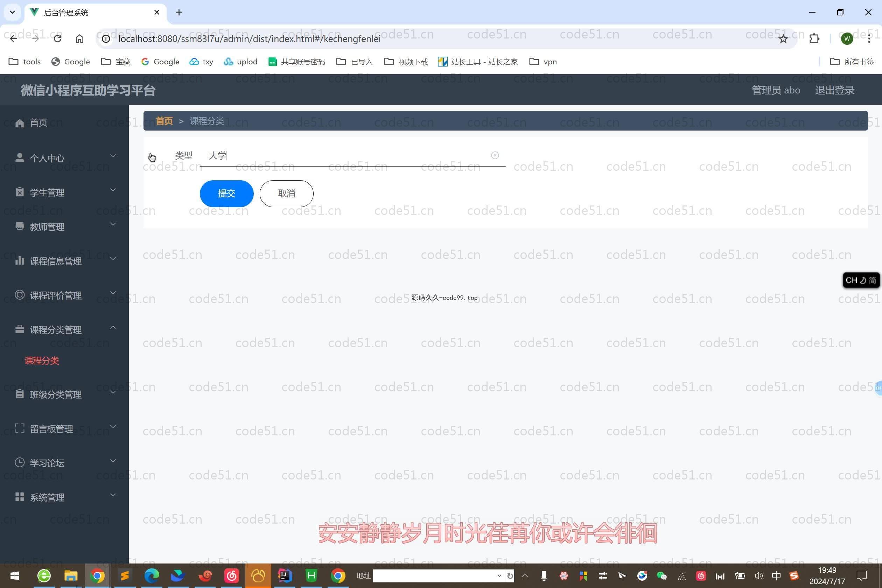Viewport: 882px width, 588px height.
Task: Open a new browser tab
Action: click(179, 12)
